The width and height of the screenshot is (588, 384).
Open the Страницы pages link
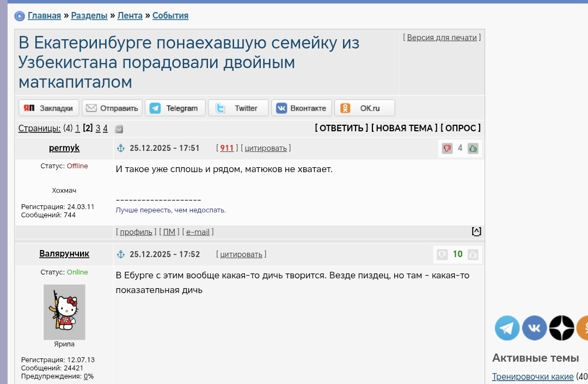click(x=39, y=128)
